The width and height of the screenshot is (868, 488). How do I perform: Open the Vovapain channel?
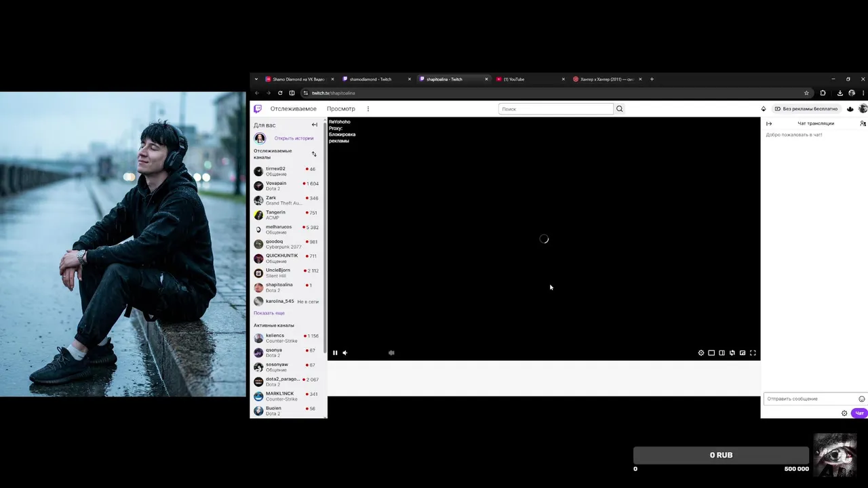click(286, 186)
